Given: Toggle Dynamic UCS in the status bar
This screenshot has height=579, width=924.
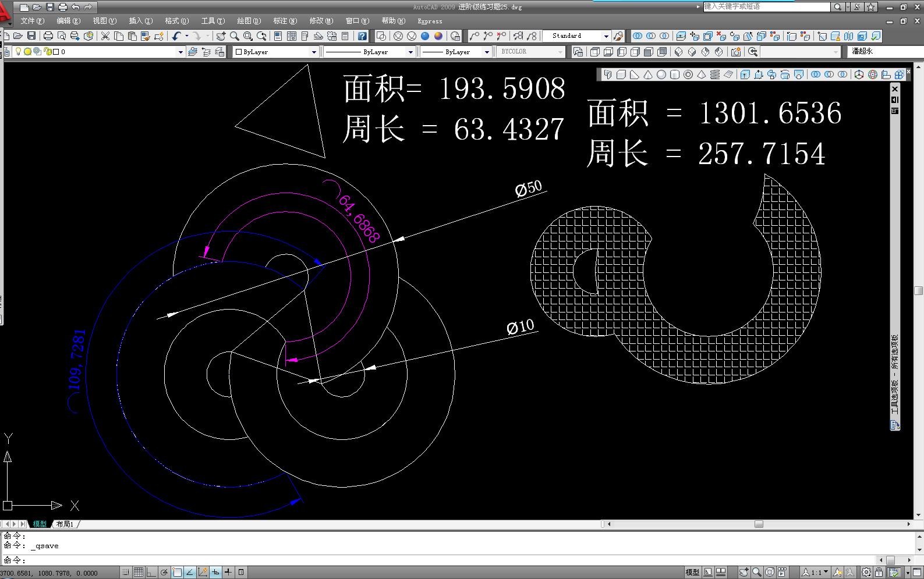Looking at the screenshot, I should (x=203, y=573).
